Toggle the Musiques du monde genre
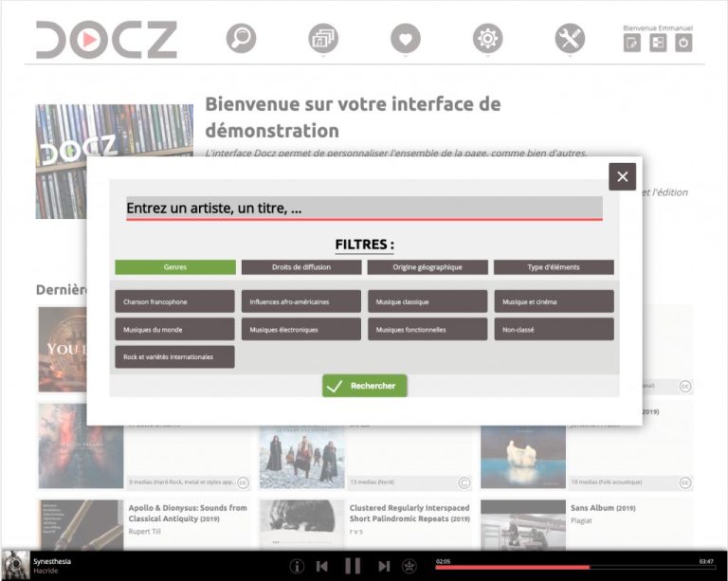Viewport: 728px width, 581px height. coord(174,330)
